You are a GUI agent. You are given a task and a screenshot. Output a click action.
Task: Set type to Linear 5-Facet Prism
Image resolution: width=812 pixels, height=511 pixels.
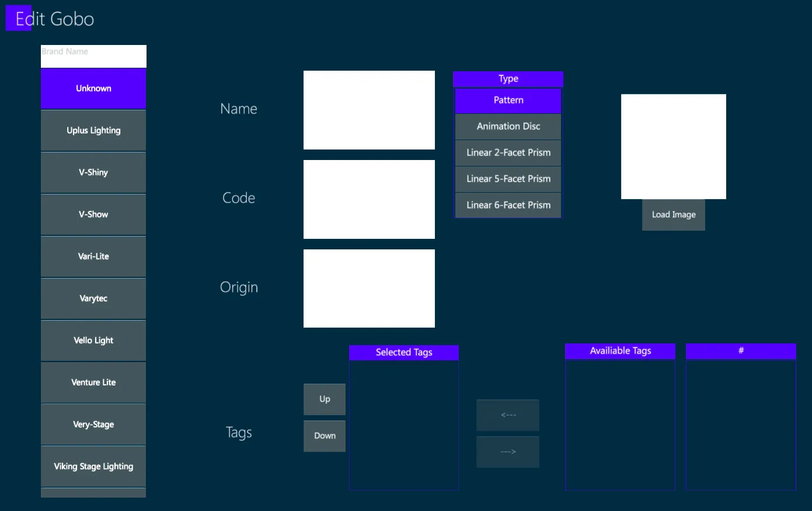(x=508, y=179)
